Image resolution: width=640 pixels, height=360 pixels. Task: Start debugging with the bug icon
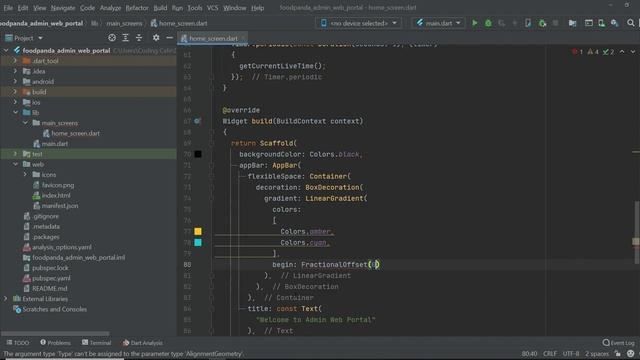pos(488,23)
